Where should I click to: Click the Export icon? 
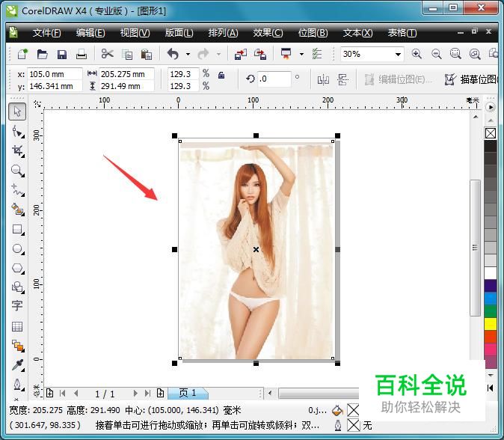tap(260, 54)
